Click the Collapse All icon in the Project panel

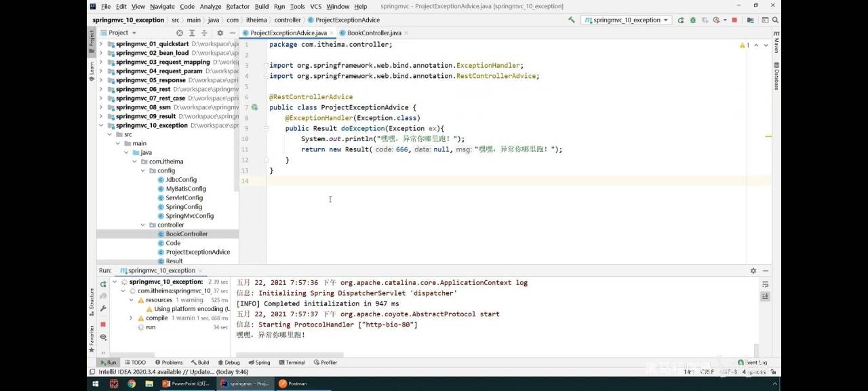click(204, 33)
